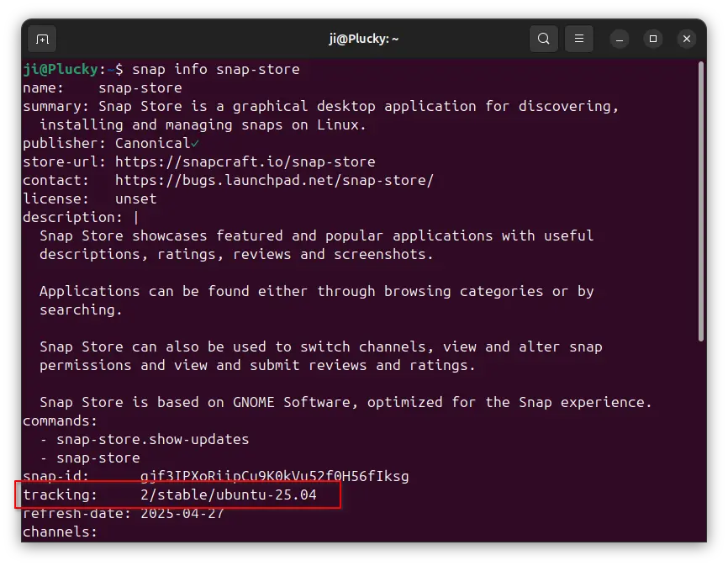Click the 'commands:' label
The image size is (728, 566).
(x=61, y=421)
